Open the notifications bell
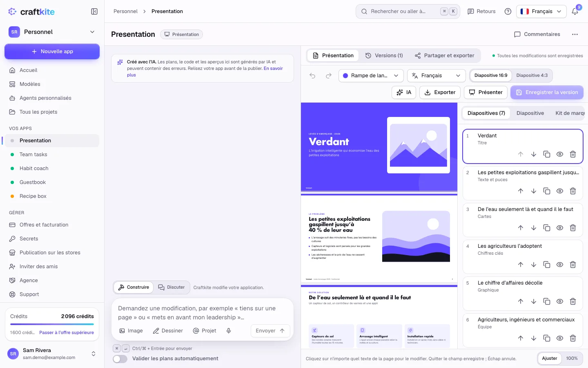This screenshot has height=368, width=588. pyautogui.click(x=575, y=11)
